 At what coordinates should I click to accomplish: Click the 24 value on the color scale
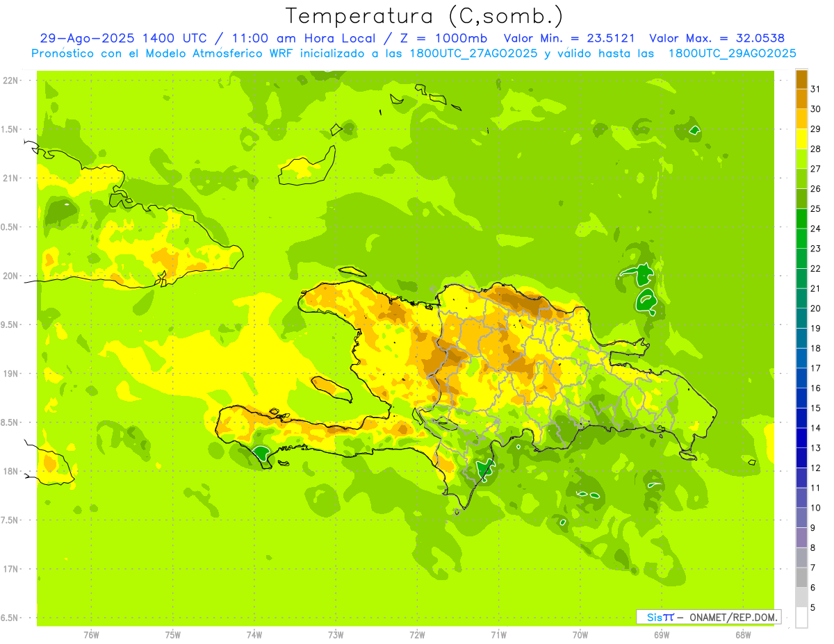[816, 229]
